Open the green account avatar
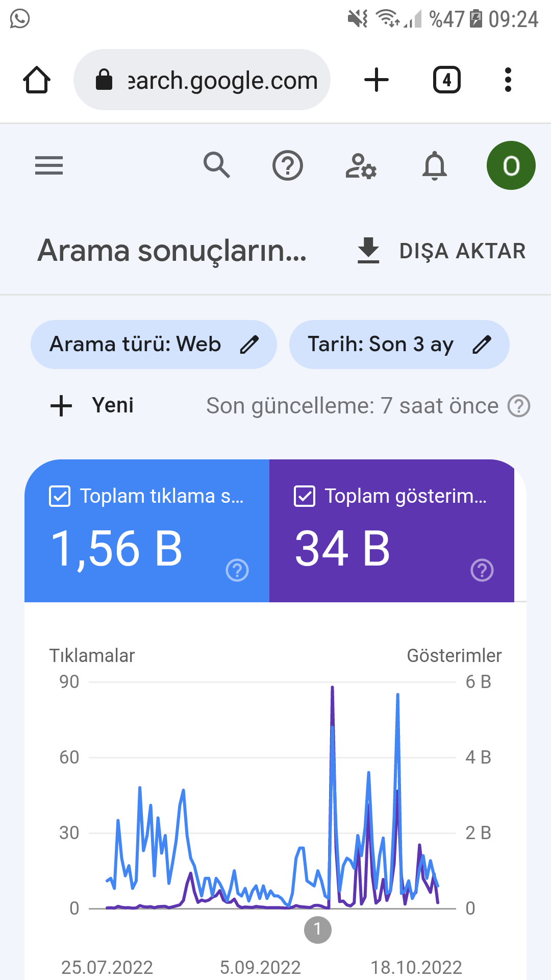The image size is (551, 980). point(511,165)
